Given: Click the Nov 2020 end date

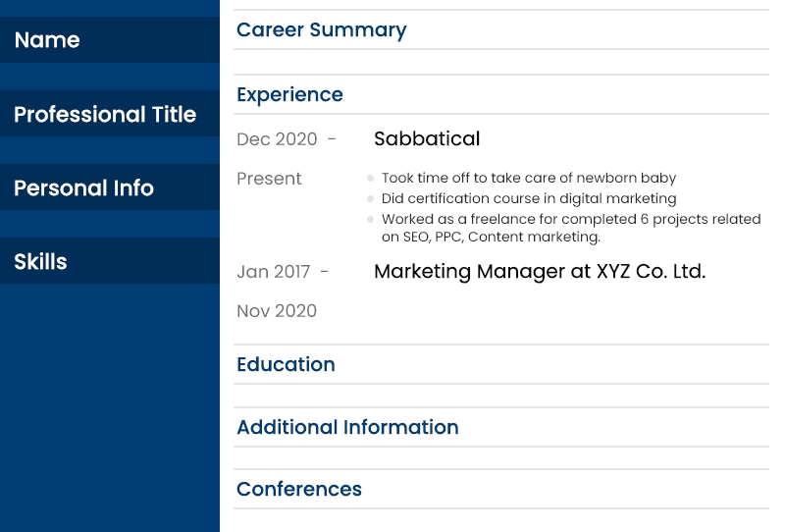Looking at the screenshot, I should [x=277, y=311].
